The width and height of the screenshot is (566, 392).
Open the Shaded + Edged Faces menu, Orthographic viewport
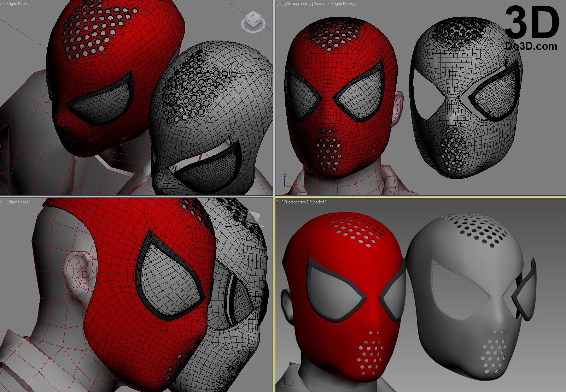[x=333, y=4]
